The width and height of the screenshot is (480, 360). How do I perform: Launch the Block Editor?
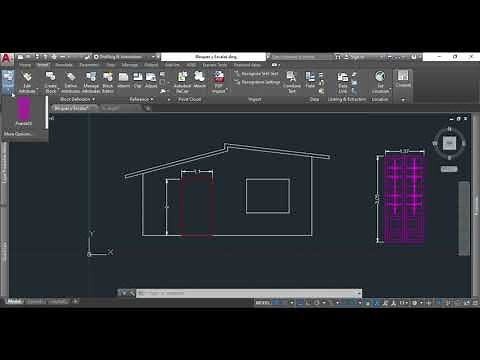point(108,83)
